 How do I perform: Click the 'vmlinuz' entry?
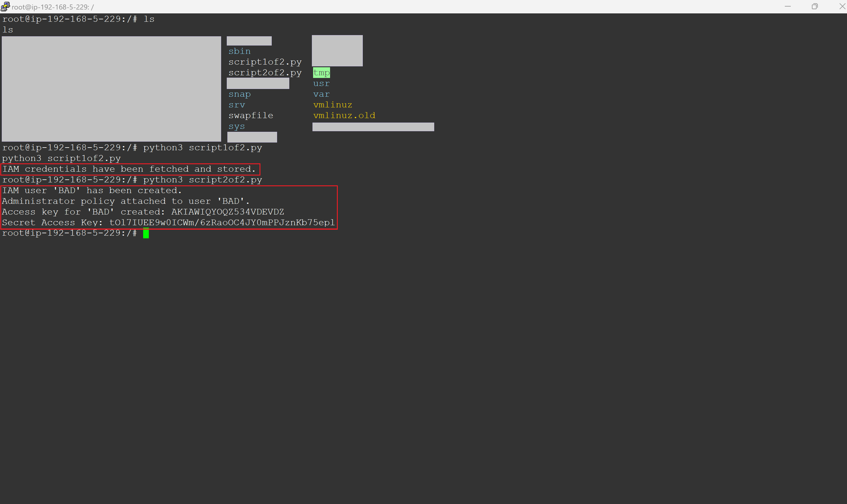pos(332,105)
